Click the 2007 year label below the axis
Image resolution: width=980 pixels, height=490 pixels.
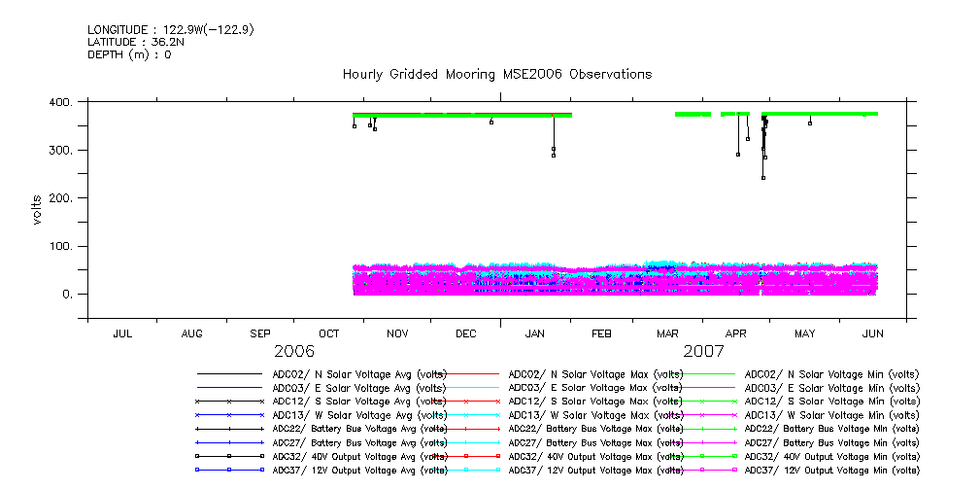[x=703, y=351]
